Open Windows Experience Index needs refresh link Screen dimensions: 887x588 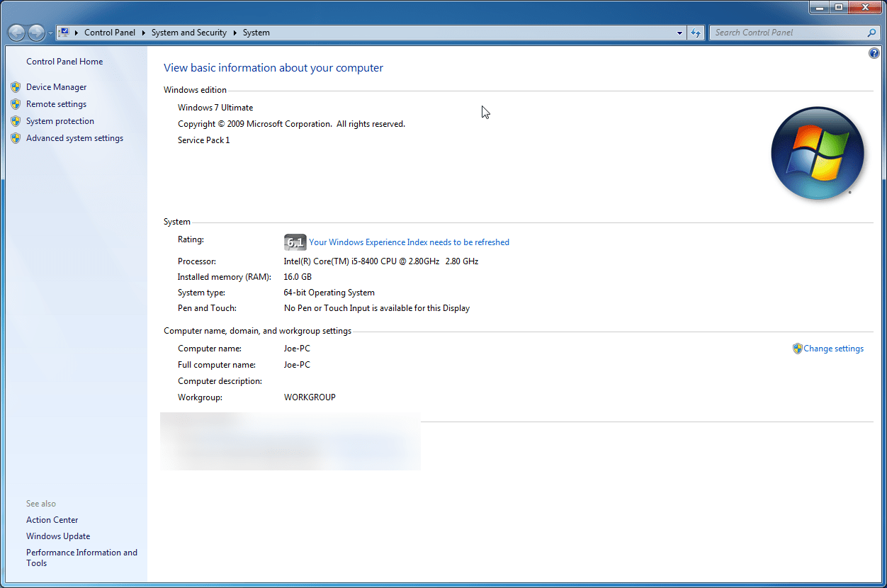[409, 242]
